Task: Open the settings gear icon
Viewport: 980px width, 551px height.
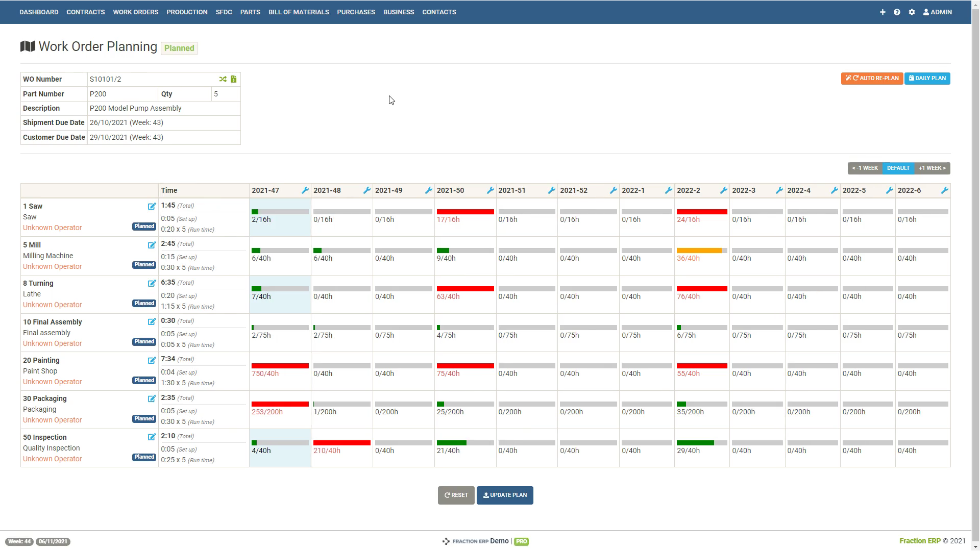Action: click(x=912, y=12)
